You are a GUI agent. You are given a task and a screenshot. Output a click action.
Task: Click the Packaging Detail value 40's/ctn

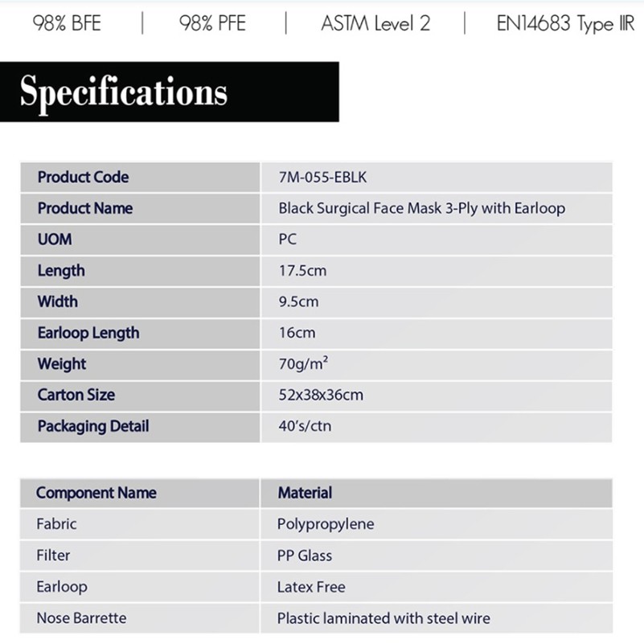(305, 426)
